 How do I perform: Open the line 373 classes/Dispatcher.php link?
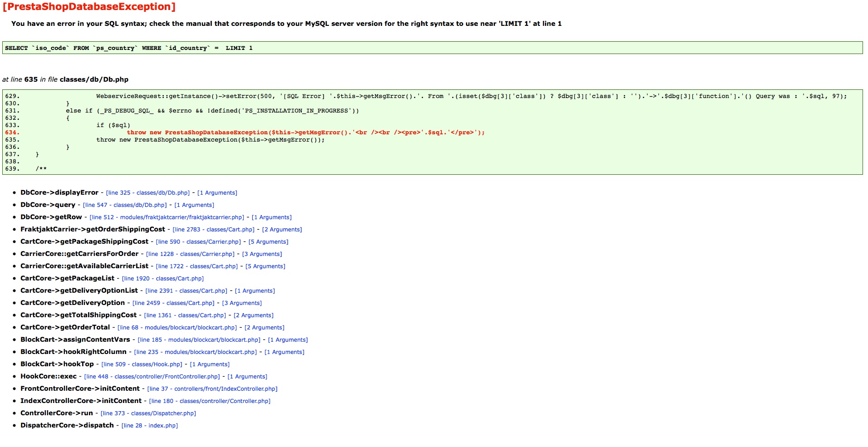(x=148, y=413)
